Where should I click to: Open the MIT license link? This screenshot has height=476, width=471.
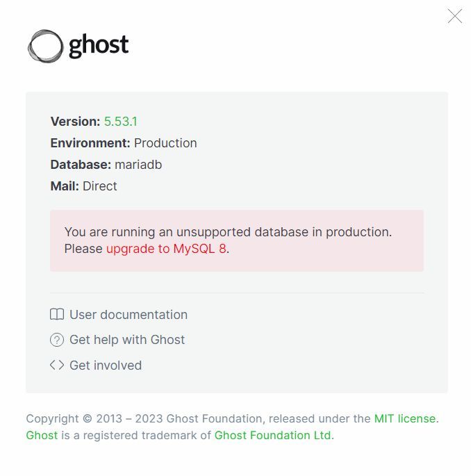(x=405, y=418)
